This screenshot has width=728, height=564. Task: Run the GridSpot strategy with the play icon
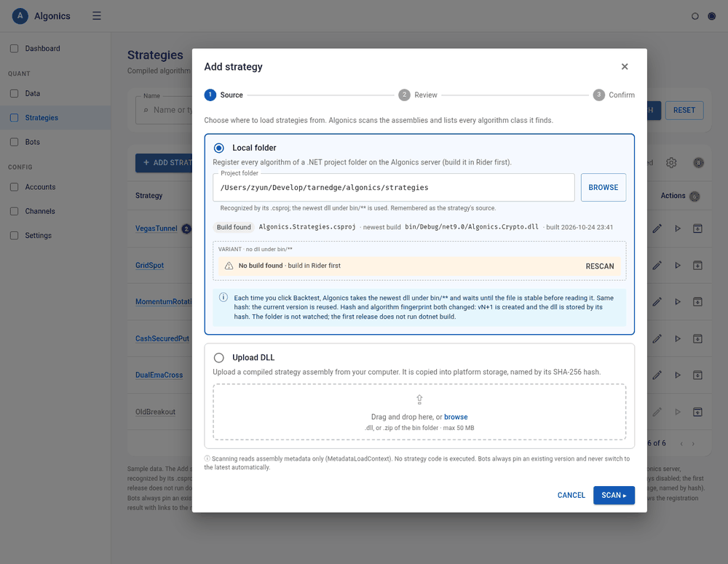(678, 266)
